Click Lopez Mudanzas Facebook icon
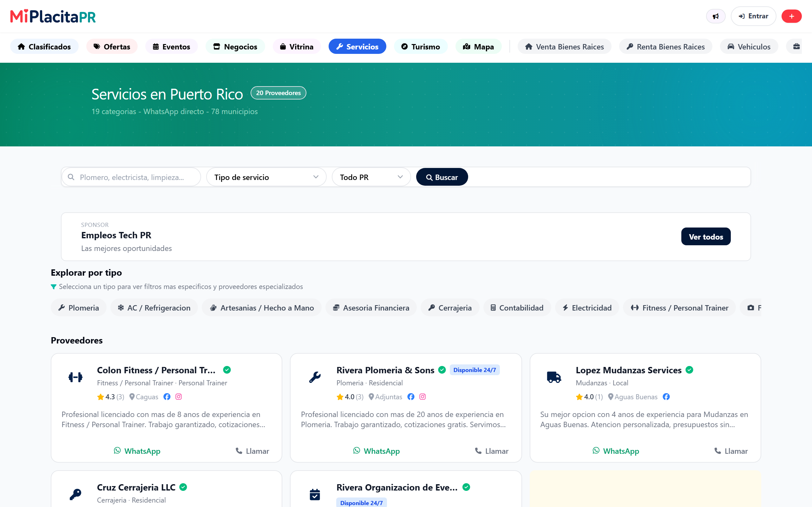The height and width of the screenshot is (507, 812). [x=666, y=397]
